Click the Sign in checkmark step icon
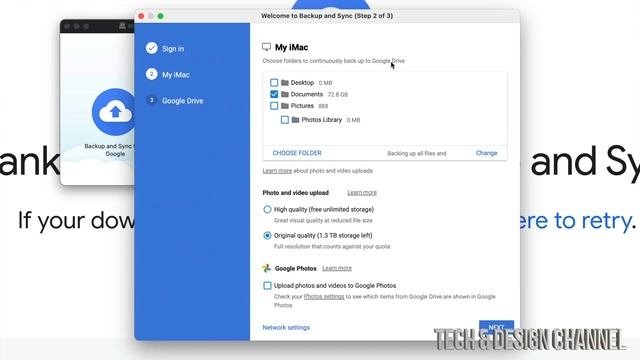Viewport: 640px width, 360px height. coord(151,48)
